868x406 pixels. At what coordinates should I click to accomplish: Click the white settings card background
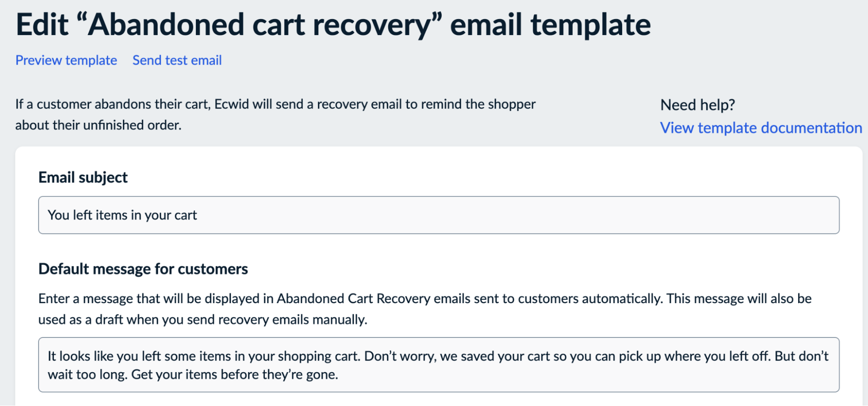click(x=738, y=260)
